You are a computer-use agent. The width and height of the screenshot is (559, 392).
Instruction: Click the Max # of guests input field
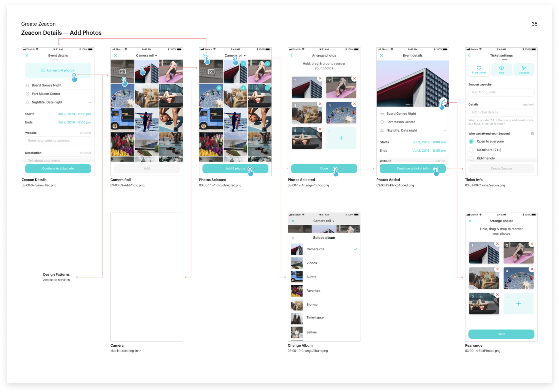(501, 93)
